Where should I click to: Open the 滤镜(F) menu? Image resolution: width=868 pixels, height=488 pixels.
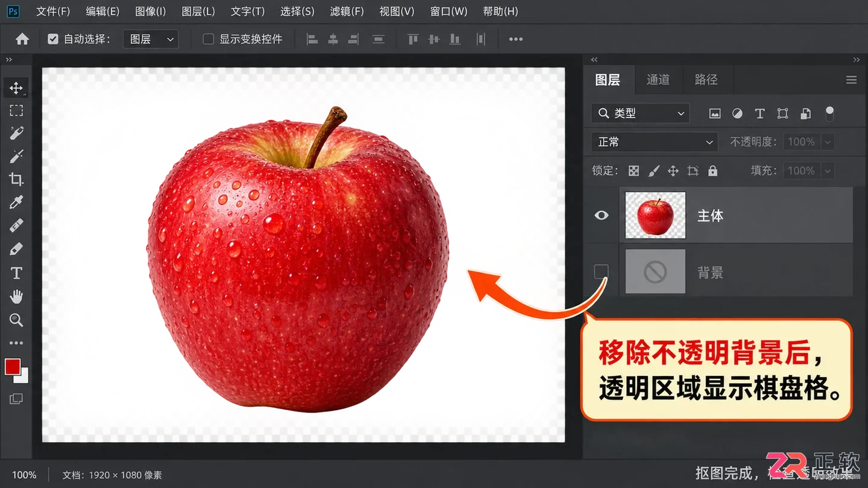(x=347, y=11)
